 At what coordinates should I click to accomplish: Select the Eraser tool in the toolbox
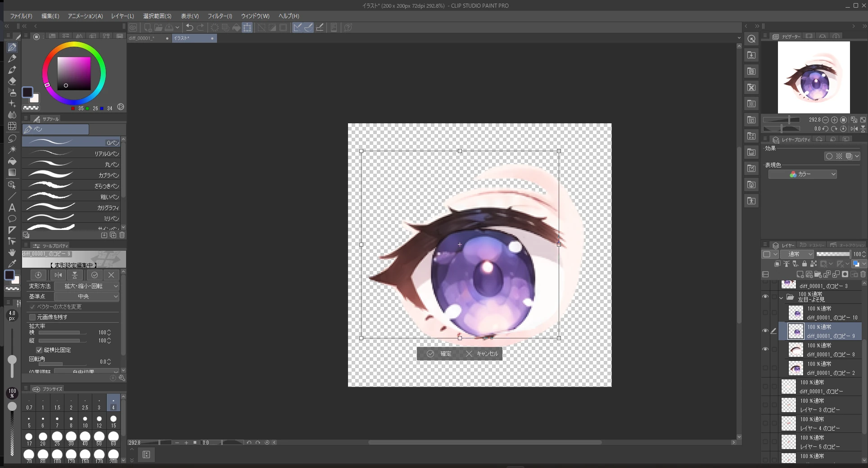coord(12,81)
